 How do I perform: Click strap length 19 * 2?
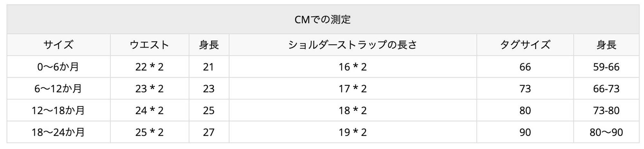tap(353, 132)
